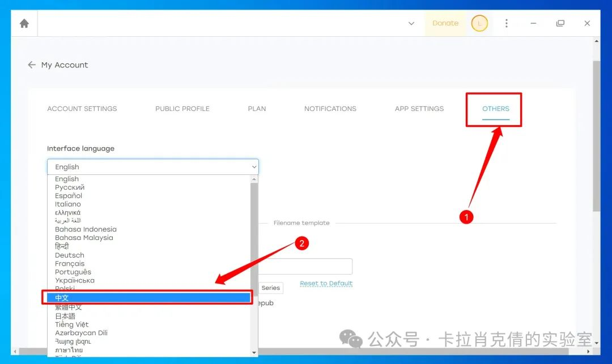Viewport: 612px width, 364px height.
Task: Switch to the Account Settings tab
Action: (82, 109)
